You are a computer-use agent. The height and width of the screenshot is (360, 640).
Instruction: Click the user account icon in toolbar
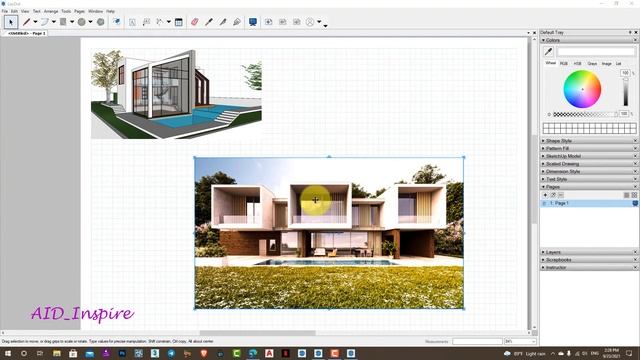[310, 22]
